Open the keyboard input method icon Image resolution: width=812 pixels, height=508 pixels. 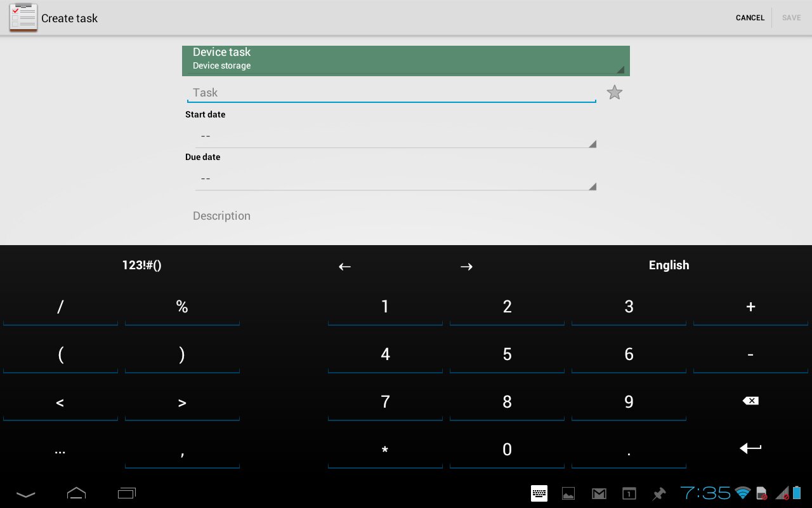(x=539, y=493)
